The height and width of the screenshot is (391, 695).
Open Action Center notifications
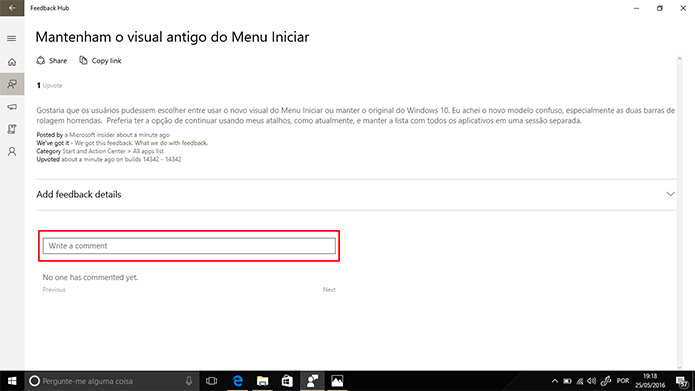coord(683,381)
